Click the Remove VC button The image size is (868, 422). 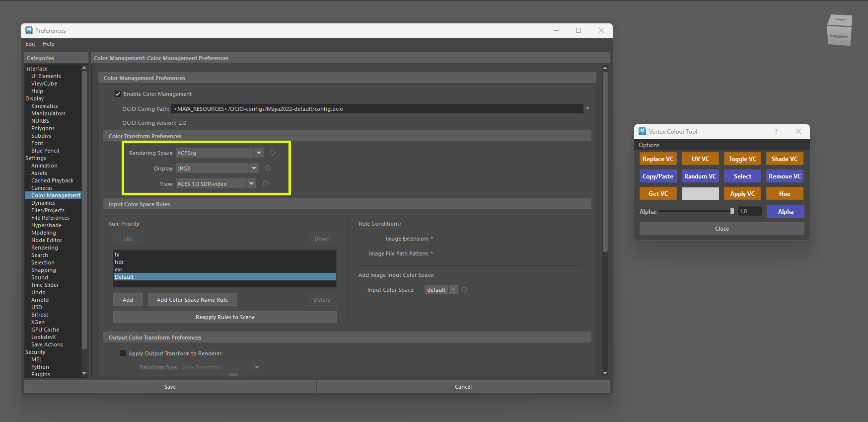[x=785, y=176]
